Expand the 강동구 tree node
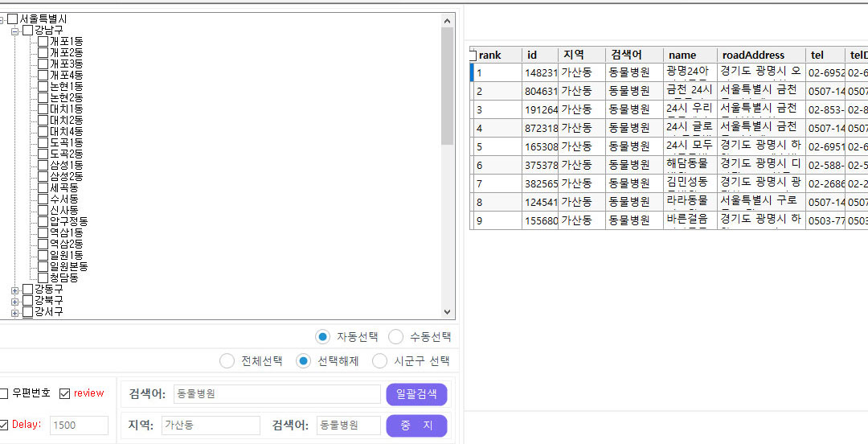Screen dimensions: 868x444 15,289
